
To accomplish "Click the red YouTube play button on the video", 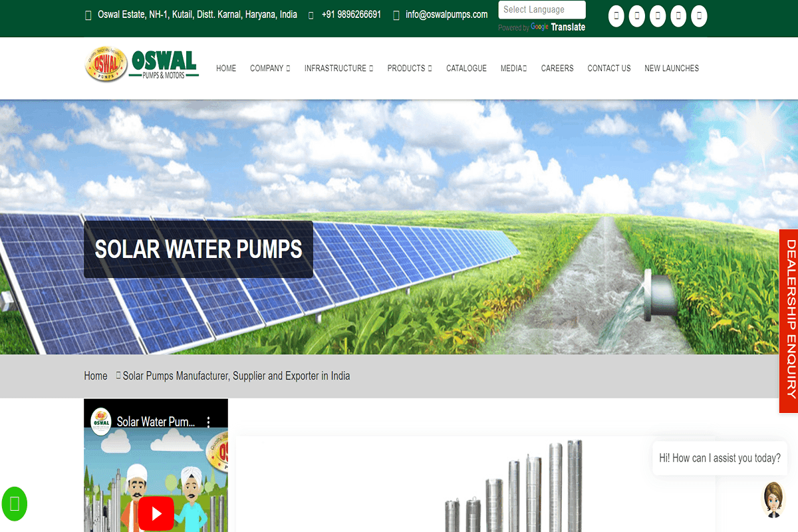I will tap(156, 513).
